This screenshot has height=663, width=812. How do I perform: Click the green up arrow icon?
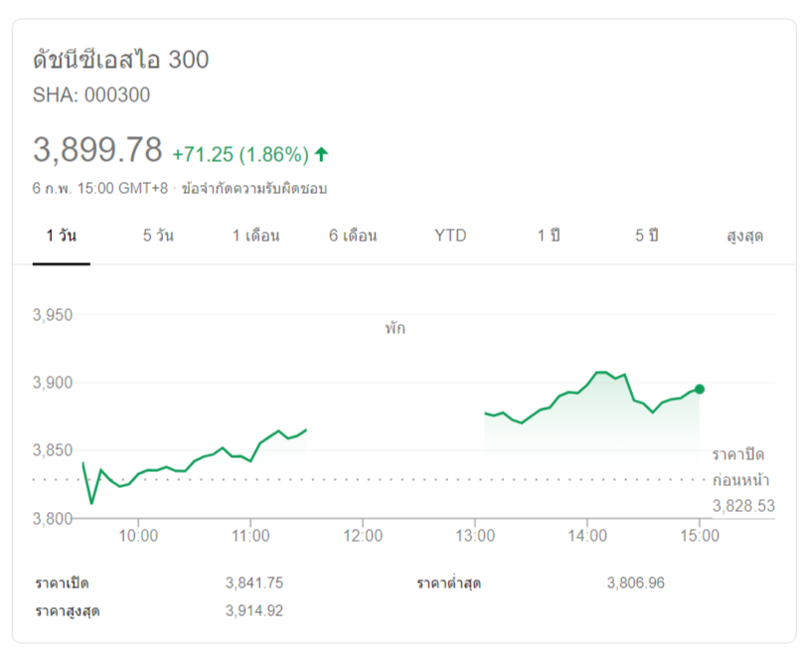tap(321, 154)
